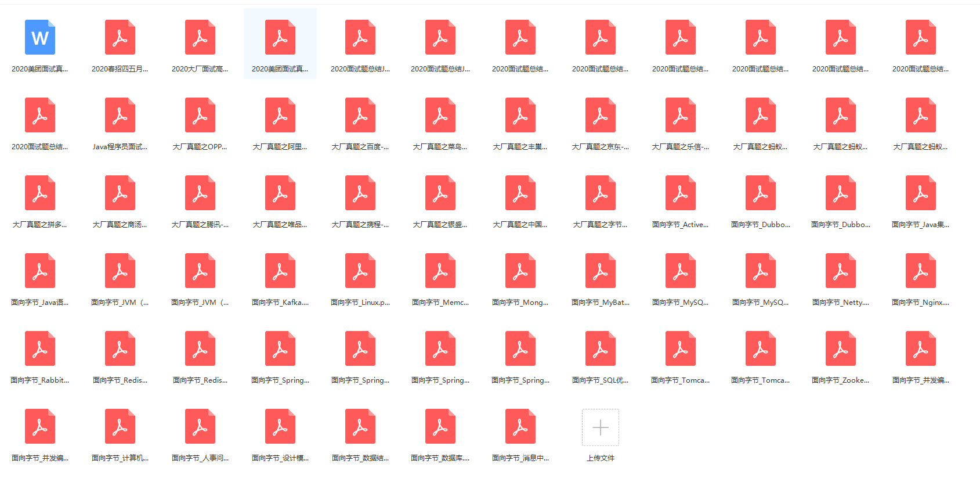The height and width of the screenshot is (482, 980).
Task: Choose the 面向字节_数据结... PDF
Action: pyautogui.click(x=360, y=426)
